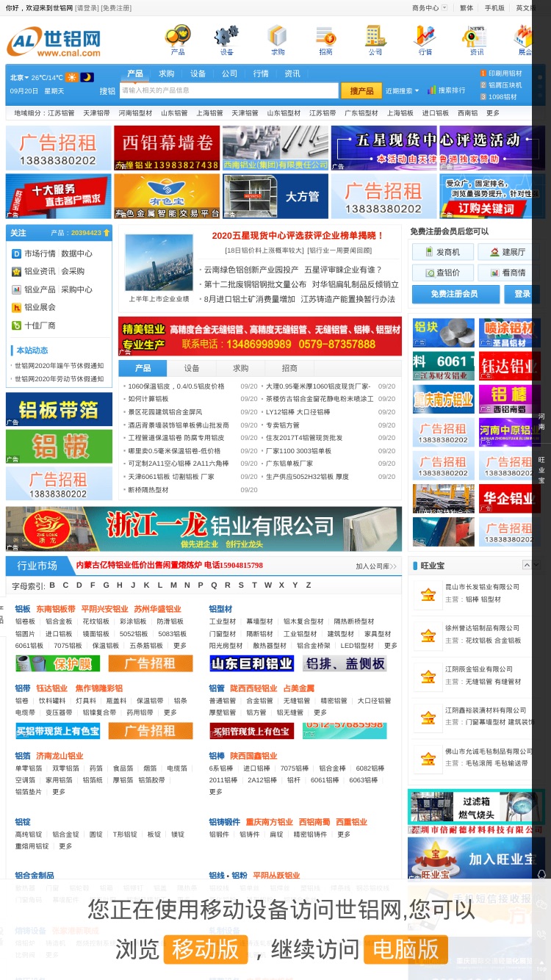Open the 精美铝业 red banner ad

click(x=260, y=336)
